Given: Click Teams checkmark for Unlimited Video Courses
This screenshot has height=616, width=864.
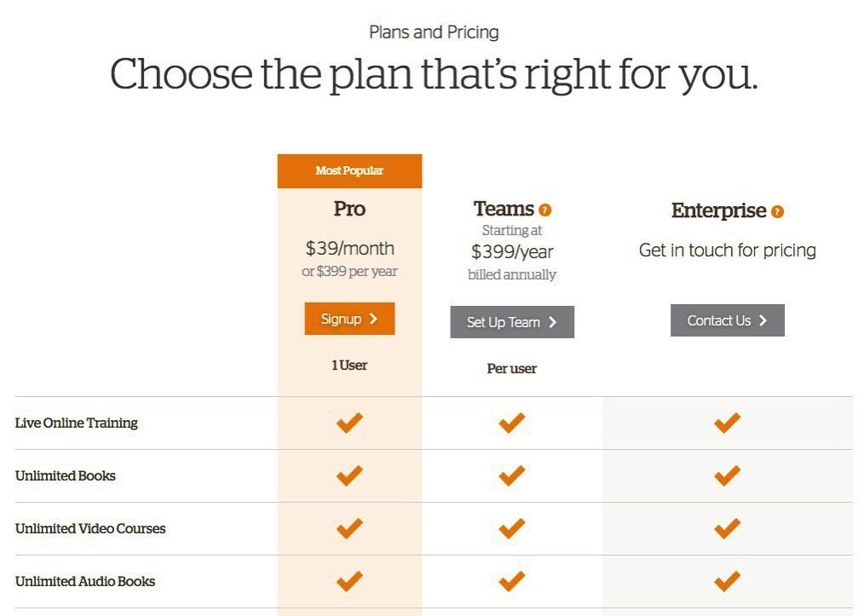Looking at the screenshot, I should click(x=511, y=528).
